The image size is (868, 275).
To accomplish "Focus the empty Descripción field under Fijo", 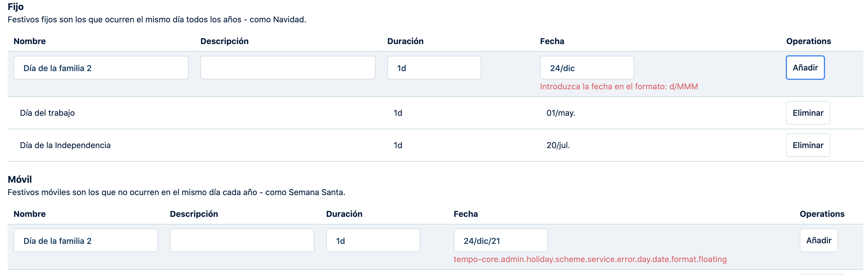I will pos(287,68).
